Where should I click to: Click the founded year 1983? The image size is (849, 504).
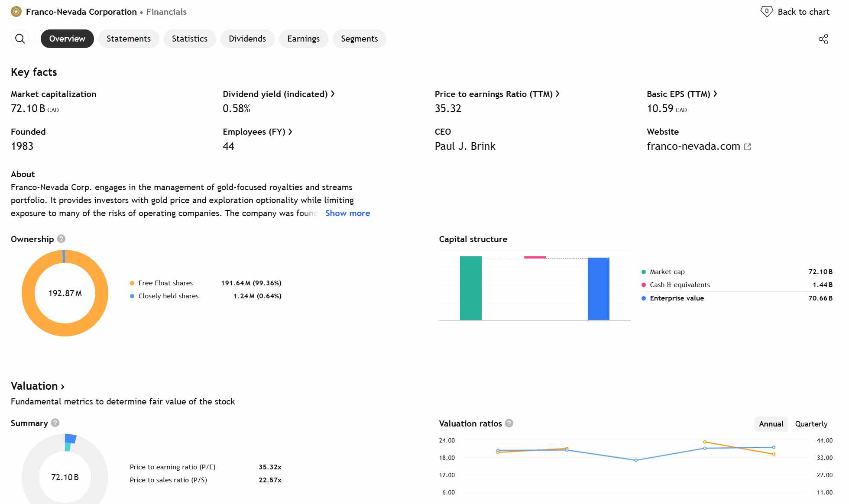coord(22,146)
